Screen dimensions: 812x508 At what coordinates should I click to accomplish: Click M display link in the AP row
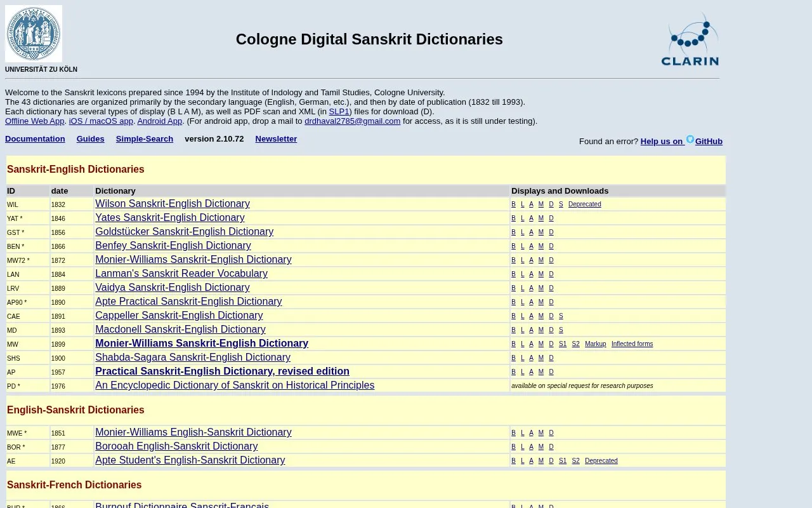(x=541, y=372)
